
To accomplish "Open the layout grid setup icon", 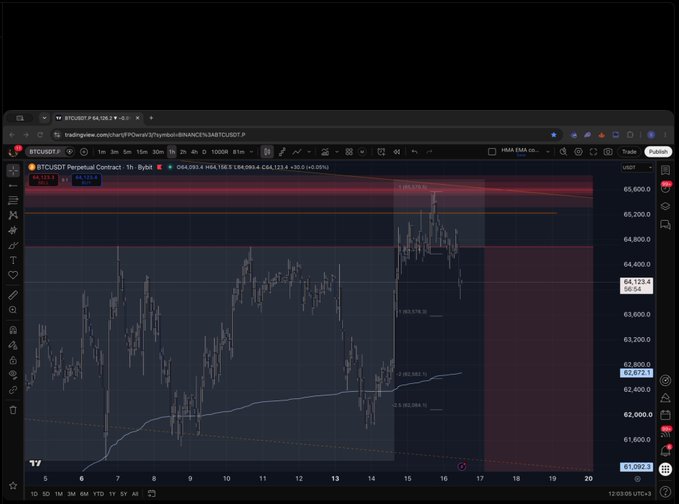I will [x=349, y=152].
